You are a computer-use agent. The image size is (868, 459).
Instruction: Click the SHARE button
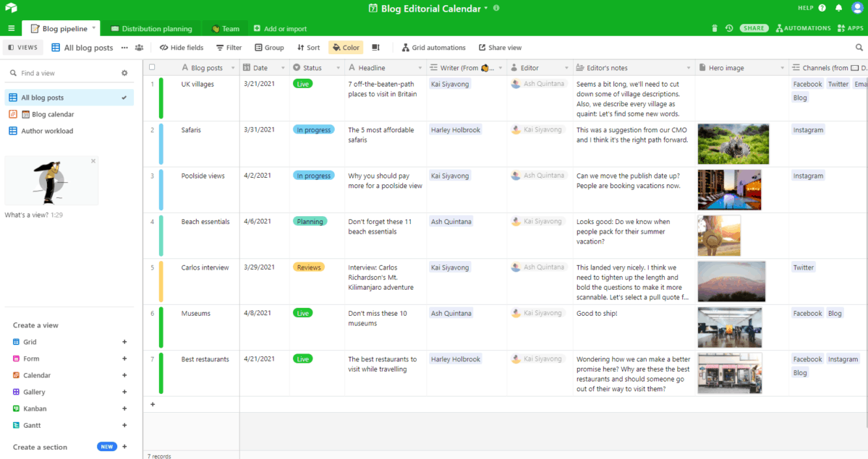point(754,27)
